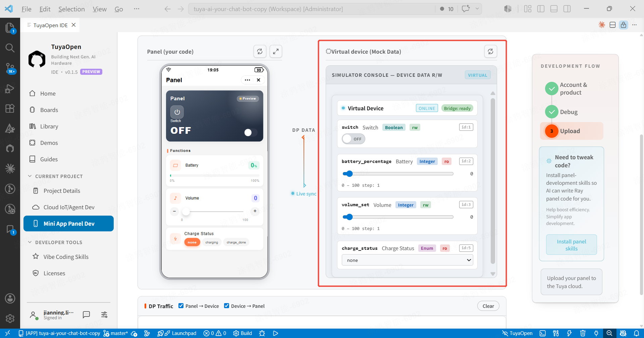Close the phone panel with the X icon
644x338 pixels.
(258, 80)
